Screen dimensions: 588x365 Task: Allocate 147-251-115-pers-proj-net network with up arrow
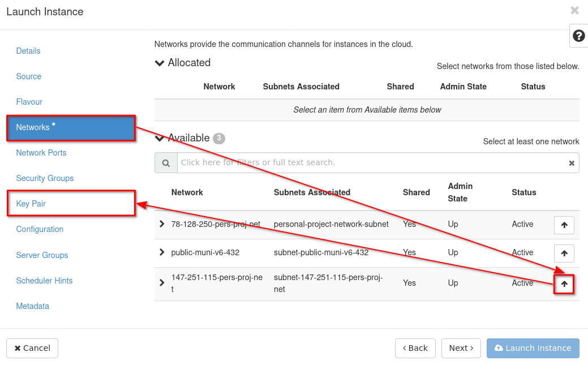click(x=564, y=284)
